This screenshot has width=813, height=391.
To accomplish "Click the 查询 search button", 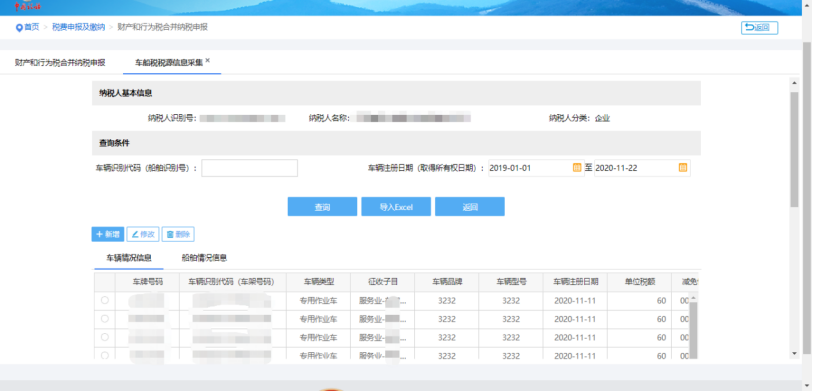I will coord(323,206).
